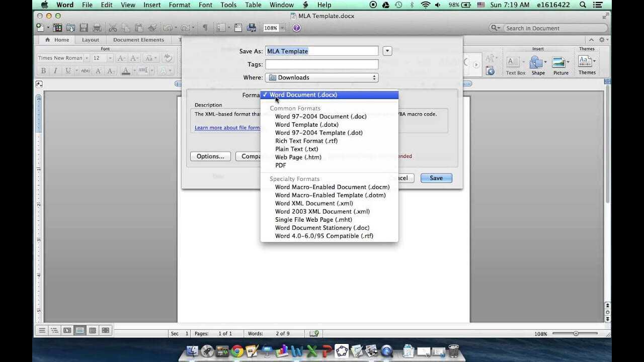The height and width of the screenshot is (362, 644).
Task: Toggle the Sidebar toolbar icon
Action: click(x=220, y=28)
